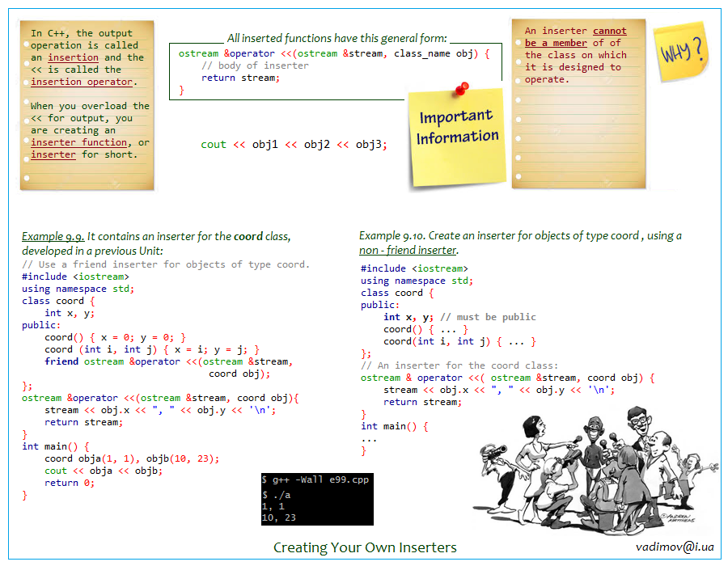Click the line 'cout << obj1 << obj2 << obj3;'
Viewport: 728px width, 566px height.
coord(294,145)
